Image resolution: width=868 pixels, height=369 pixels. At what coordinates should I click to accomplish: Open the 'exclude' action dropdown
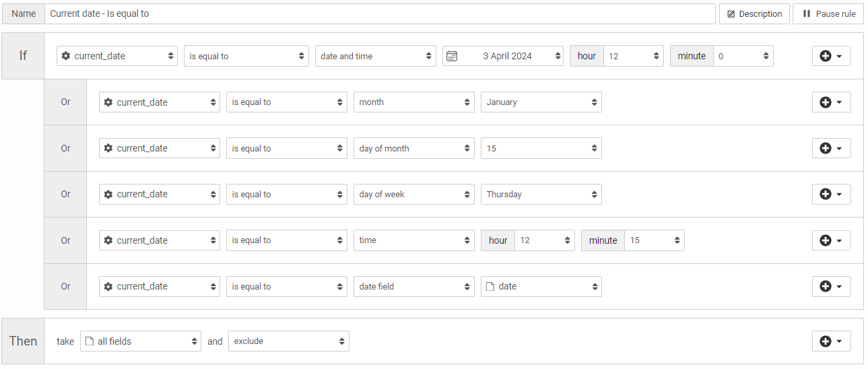pos(288,341)
